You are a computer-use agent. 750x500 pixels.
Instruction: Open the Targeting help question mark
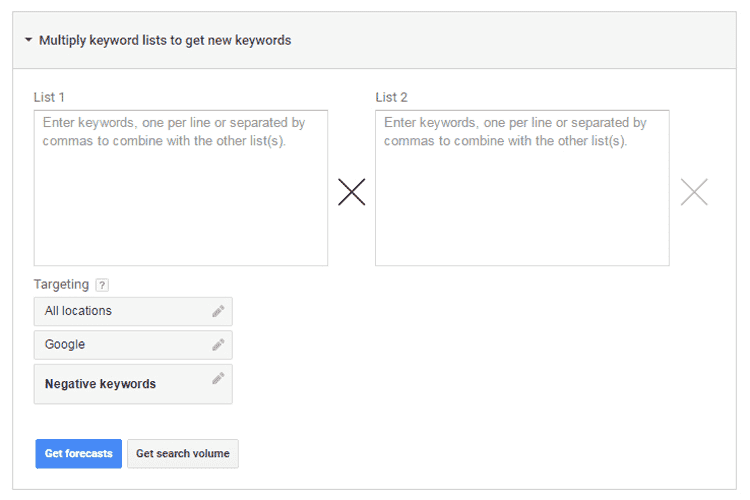(102, 285)
